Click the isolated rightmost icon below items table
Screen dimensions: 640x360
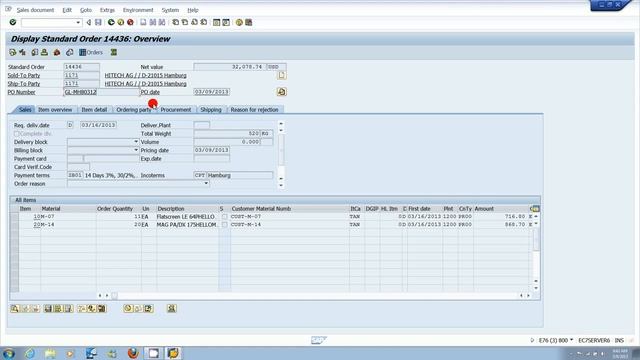click(x=171, y=309)
